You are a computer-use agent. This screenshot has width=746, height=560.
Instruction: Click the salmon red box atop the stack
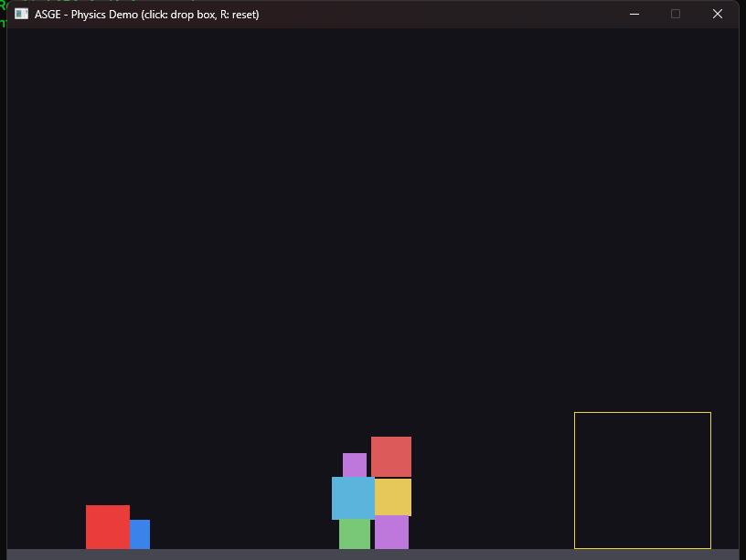coord(391,457)
